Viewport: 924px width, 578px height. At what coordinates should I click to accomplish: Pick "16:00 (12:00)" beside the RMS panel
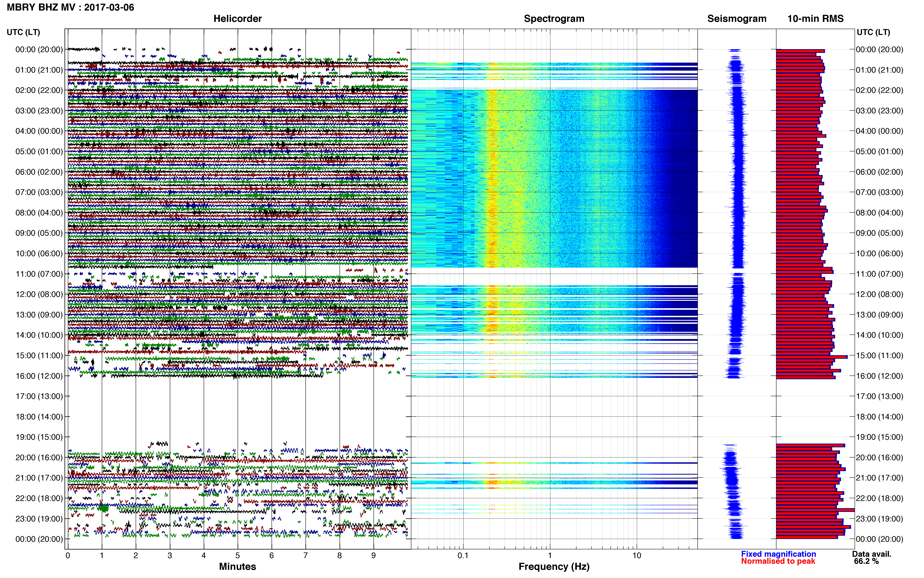click(x=879, y=376)
